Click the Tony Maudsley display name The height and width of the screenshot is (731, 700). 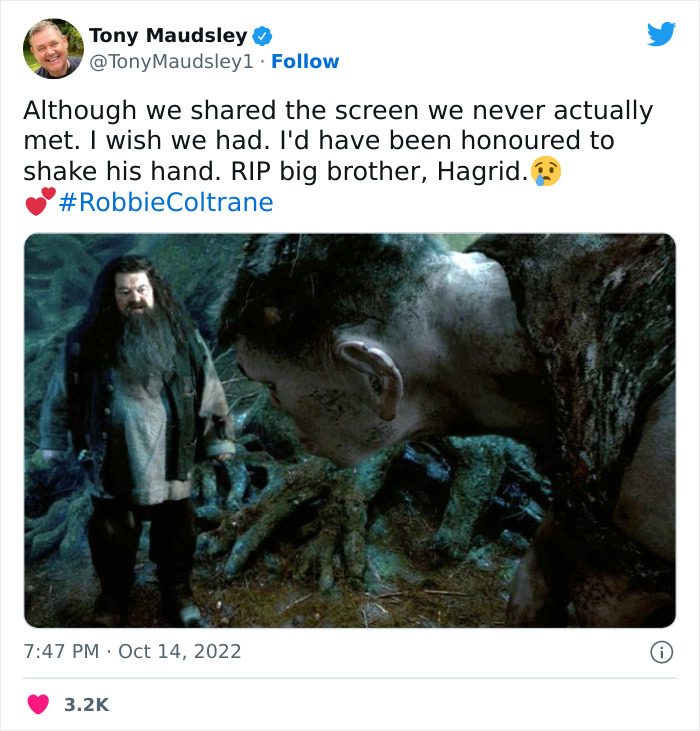point(168,35)
